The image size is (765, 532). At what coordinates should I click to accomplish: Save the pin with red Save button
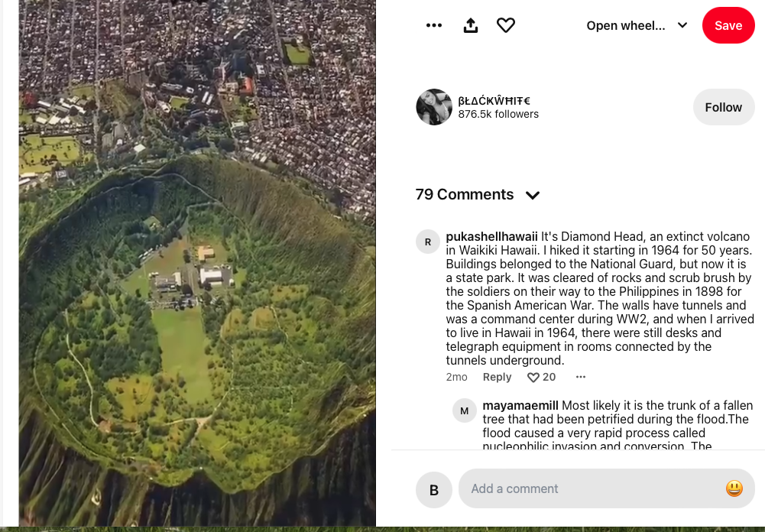[x=728, y=25]
